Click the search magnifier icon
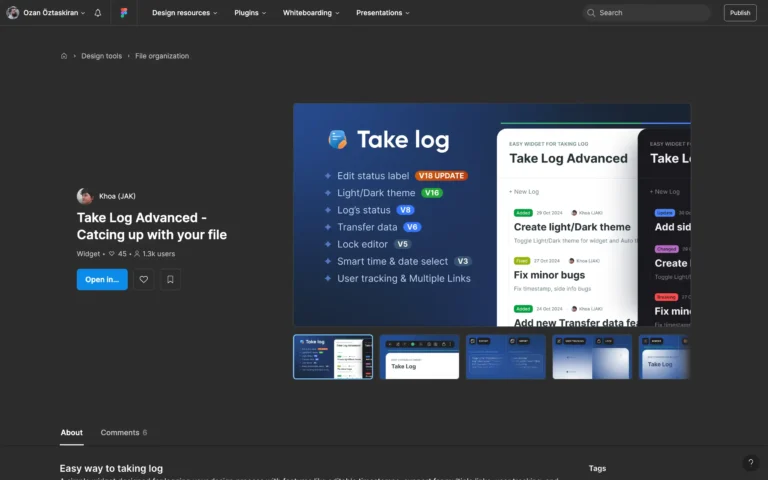768x480 pixels. [591, 13]
